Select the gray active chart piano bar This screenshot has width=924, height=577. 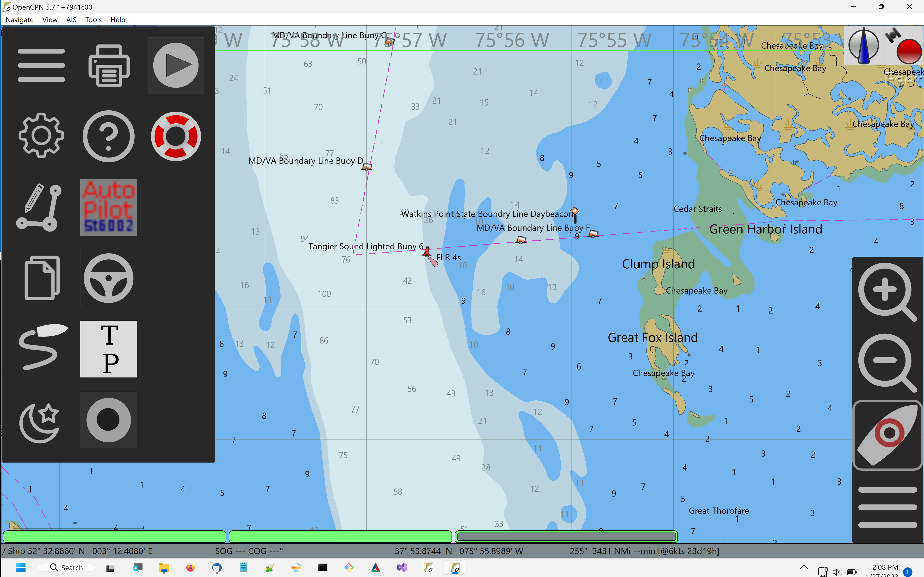(566, 537)
